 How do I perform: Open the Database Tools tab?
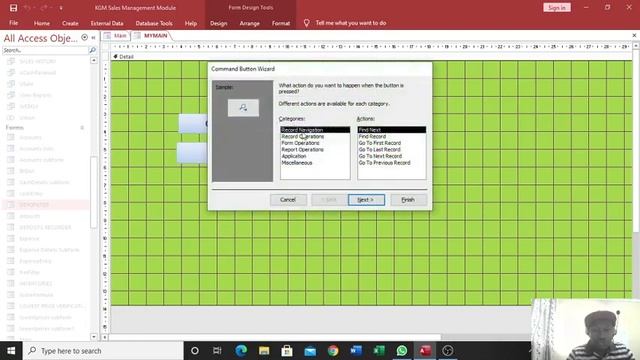coord(154,23)
